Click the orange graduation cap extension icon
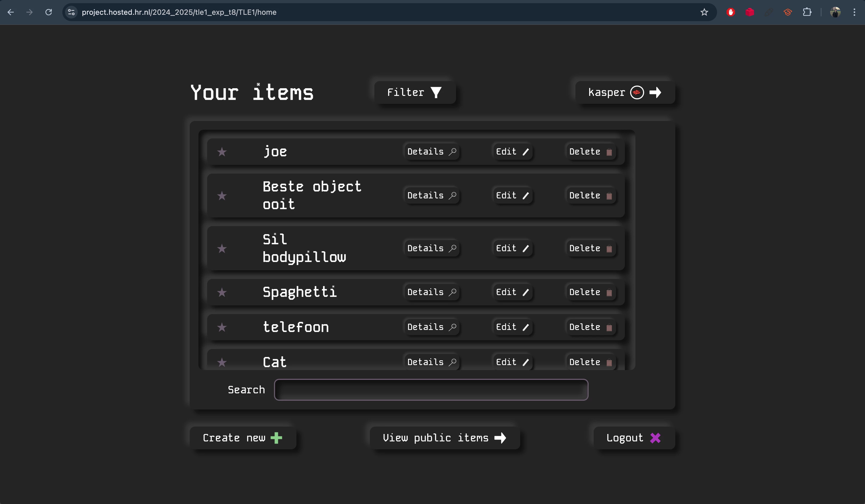This screenshot has width=865, height=504. [x=788, y=12]
